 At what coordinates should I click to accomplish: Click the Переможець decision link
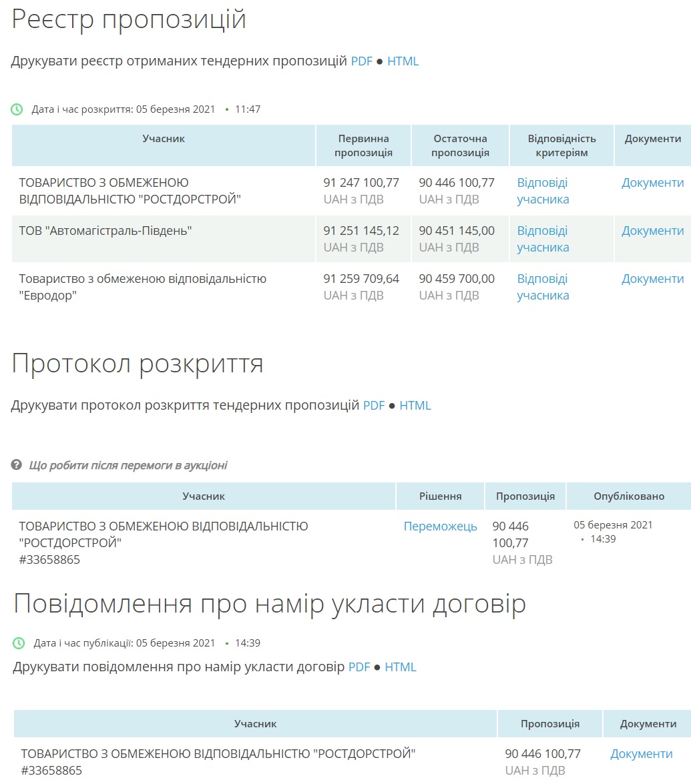pyautogui.click(x=440, y=526)
